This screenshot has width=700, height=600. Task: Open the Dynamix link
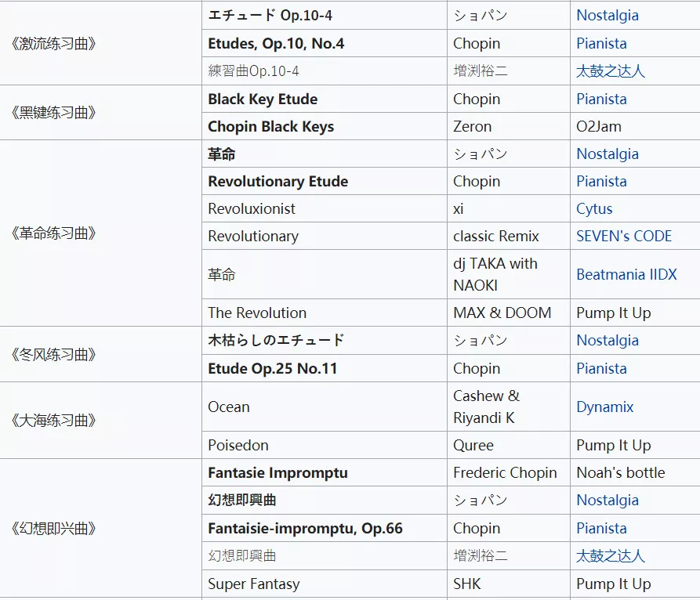(x=605, y=407)
